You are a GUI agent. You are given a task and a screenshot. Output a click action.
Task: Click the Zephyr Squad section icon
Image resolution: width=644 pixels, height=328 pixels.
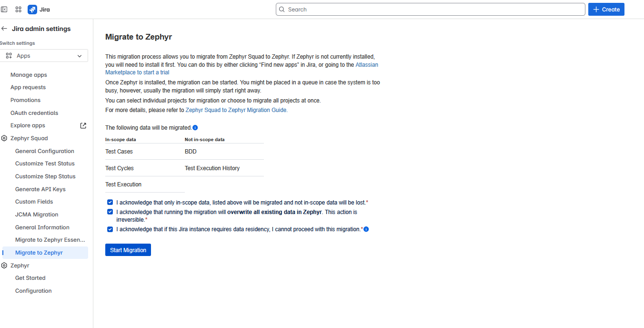4,138
